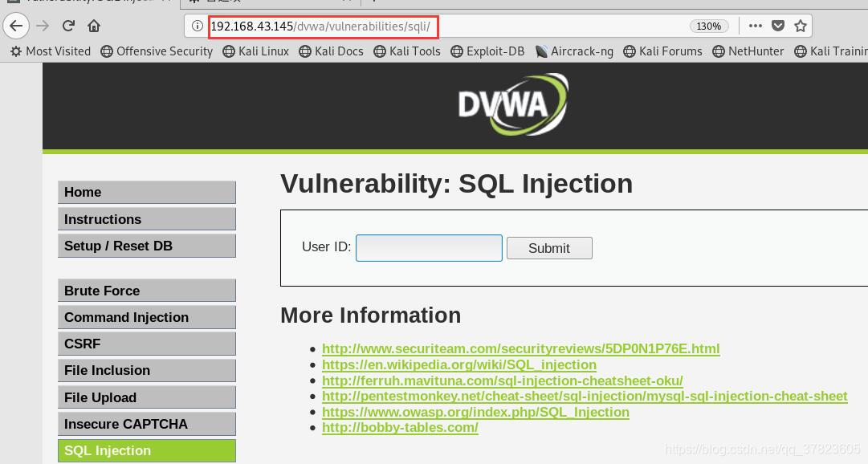Click the site information shield icon in address bar
Viewport: 868px width, 464px height.
197,26
